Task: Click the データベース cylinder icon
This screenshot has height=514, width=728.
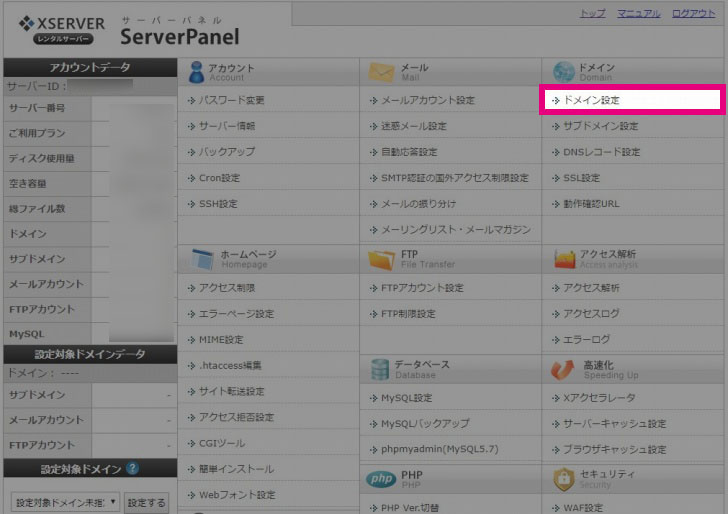Action: 379,369
